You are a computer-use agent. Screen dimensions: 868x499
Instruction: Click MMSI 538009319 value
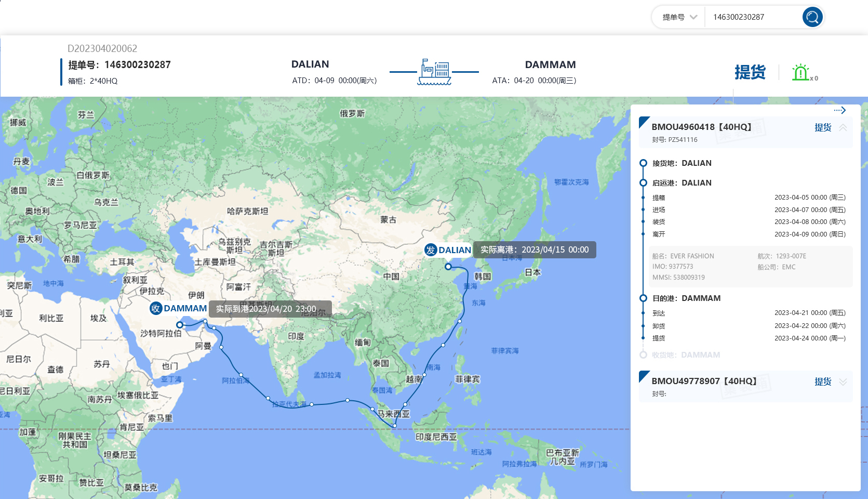[x=690, y=278]
